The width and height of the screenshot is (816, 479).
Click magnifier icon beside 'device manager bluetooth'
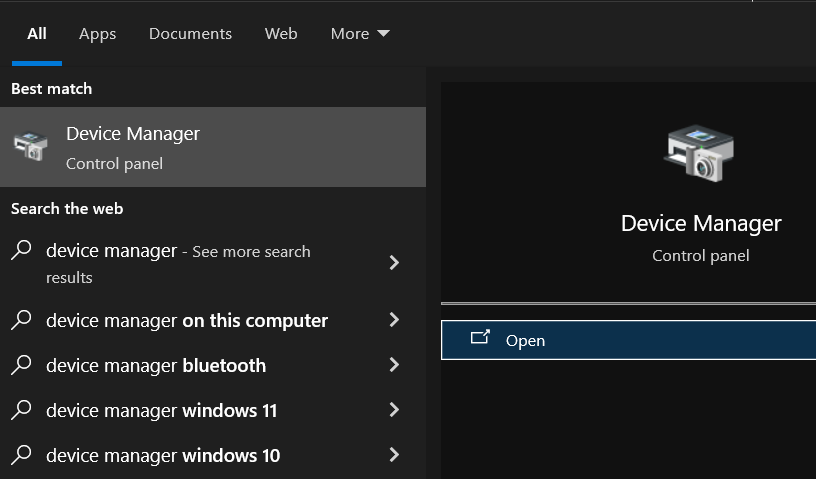(x=21, y=365)
